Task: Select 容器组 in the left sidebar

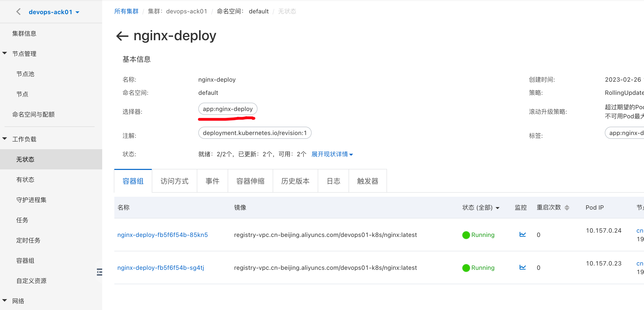Action: [x=25, y=260]
